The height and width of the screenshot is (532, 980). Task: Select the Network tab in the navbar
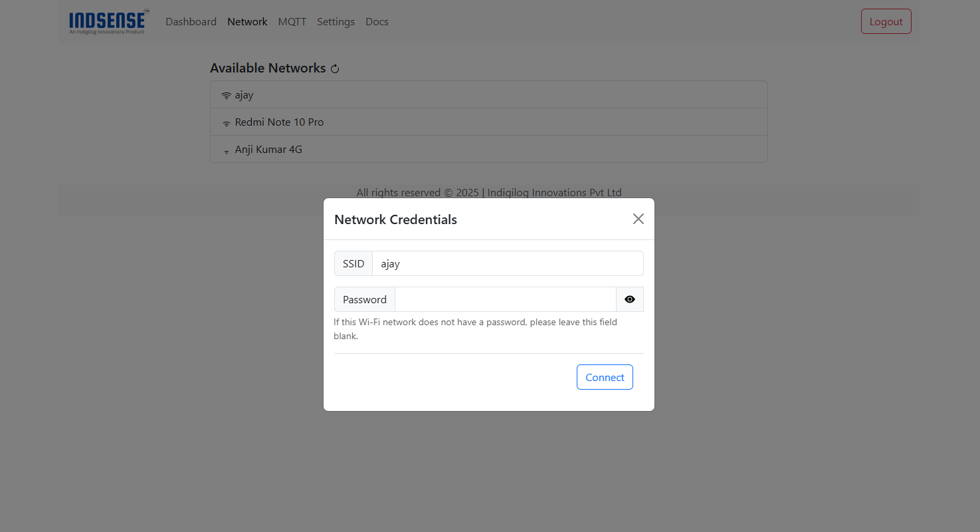coord(247,21)
